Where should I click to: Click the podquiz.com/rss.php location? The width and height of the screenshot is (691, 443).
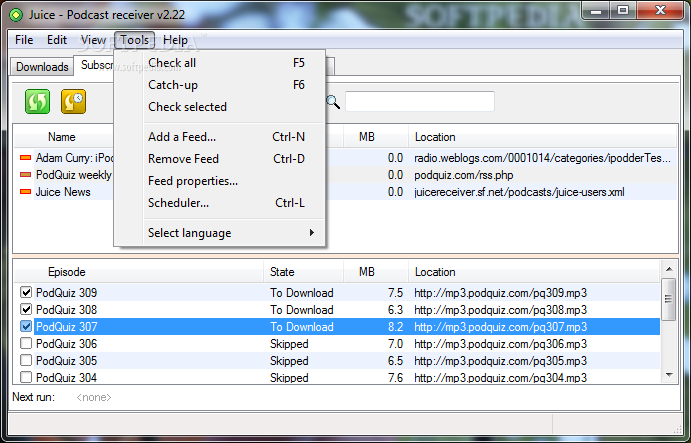[464, 175]
